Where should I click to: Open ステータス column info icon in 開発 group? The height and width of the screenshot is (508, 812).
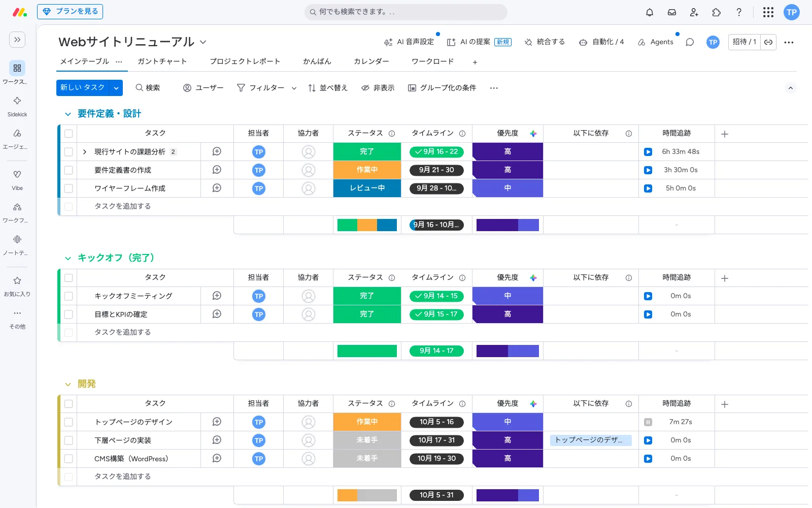click(x=392, y=404)
